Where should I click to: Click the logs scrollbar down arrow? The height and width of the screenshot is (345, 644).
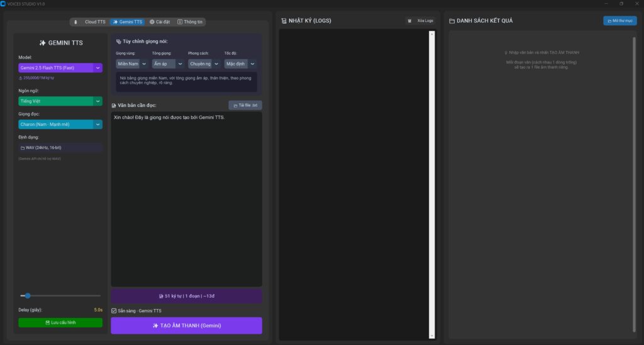[x=431, y=336]
